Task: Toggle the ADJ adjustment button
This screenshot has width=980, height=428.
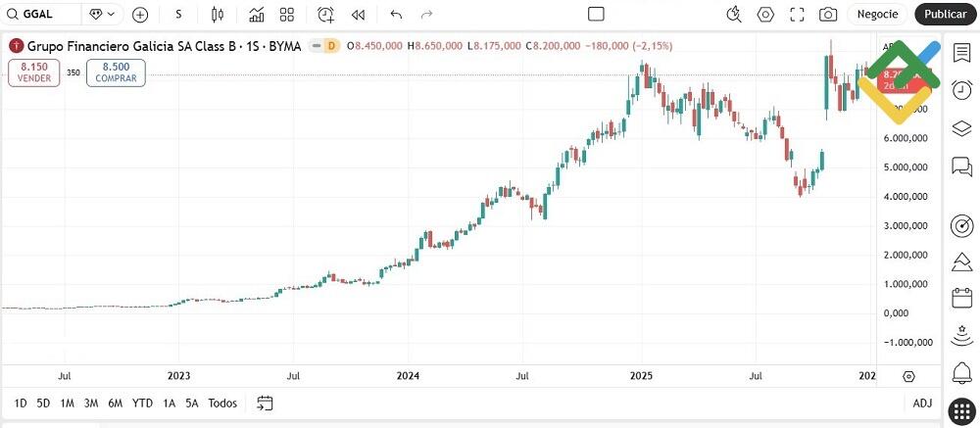Action: tap(922, 403)
